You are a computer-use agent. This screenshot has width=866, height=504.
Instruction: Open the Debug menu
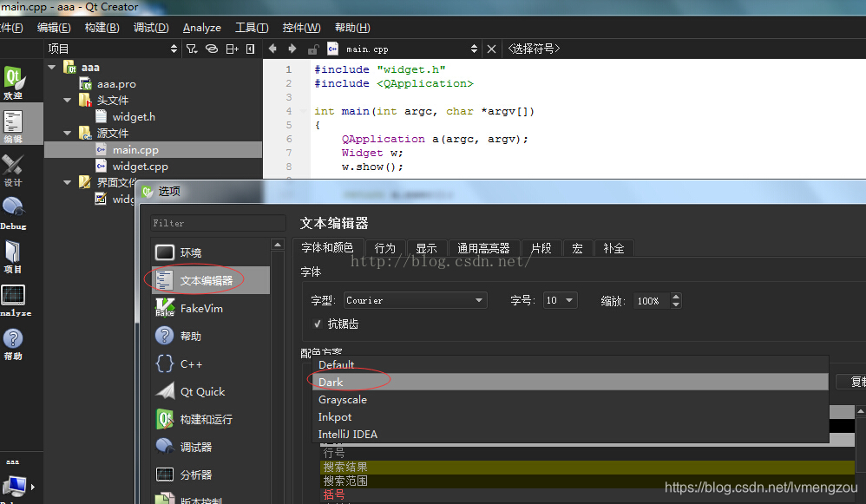click(x=151, y=28)
